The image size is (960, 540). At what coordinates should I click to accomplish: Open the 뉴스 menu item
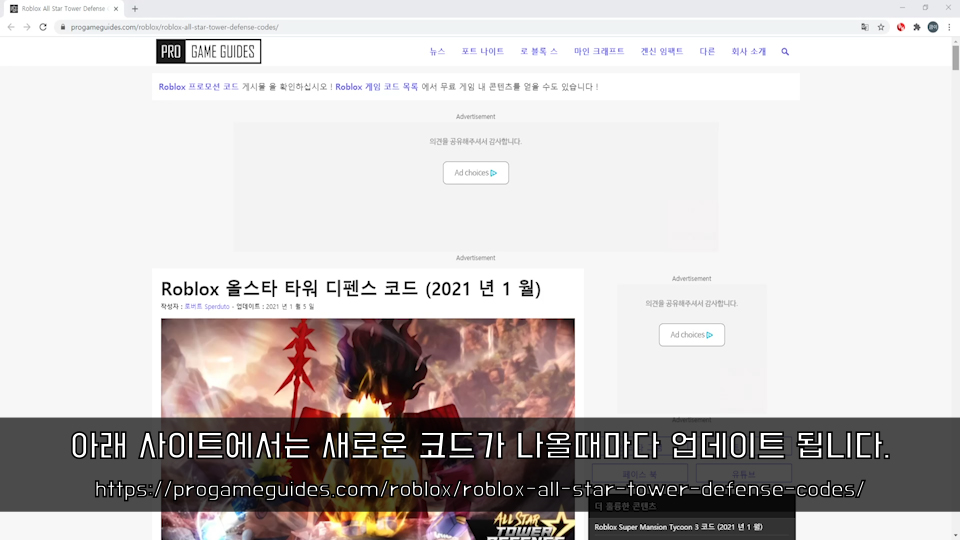[437, 51]
